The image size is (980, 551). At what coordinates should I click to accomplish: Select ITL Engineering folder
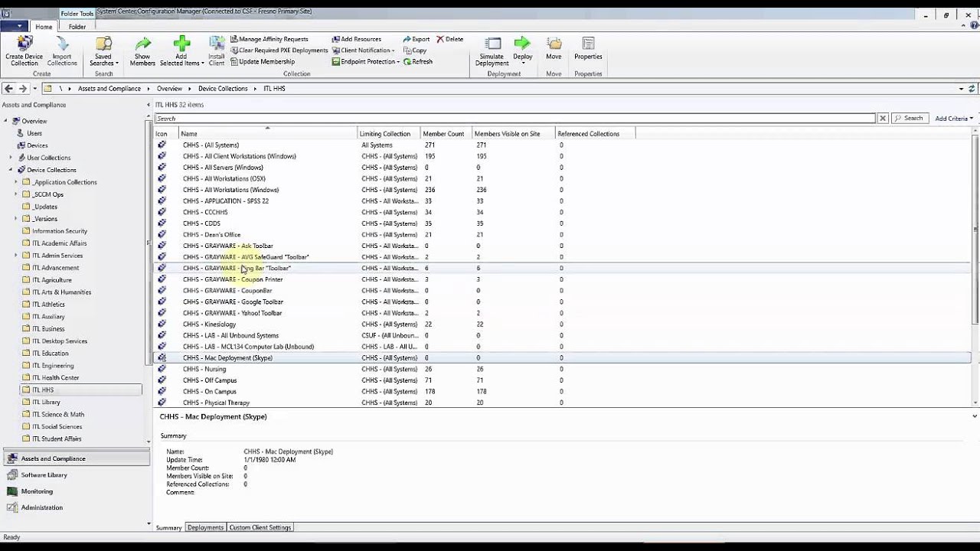[53, 366]
